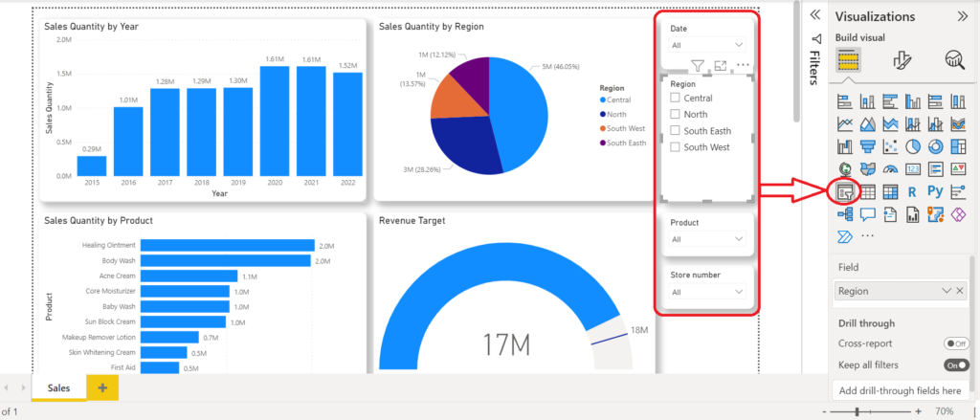
Task: Click the Focus mode icon above Region slicer
Action: (x=720, y=66)
